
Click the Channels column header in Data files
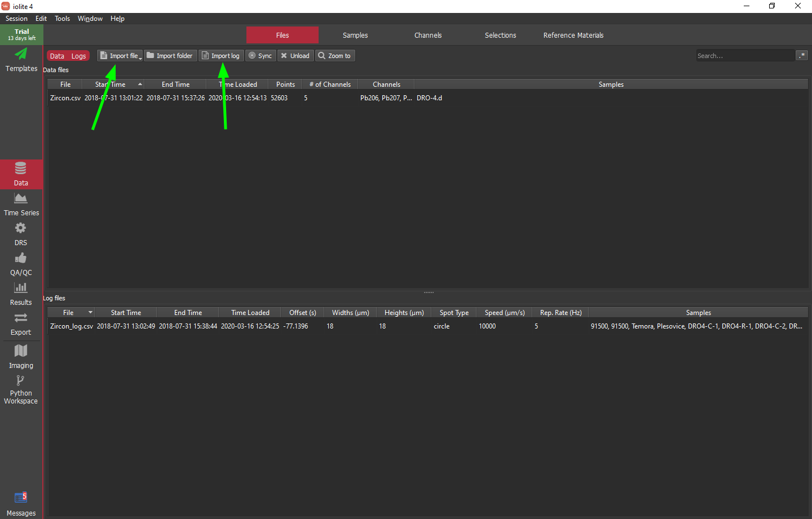click(x=386, y=85)
